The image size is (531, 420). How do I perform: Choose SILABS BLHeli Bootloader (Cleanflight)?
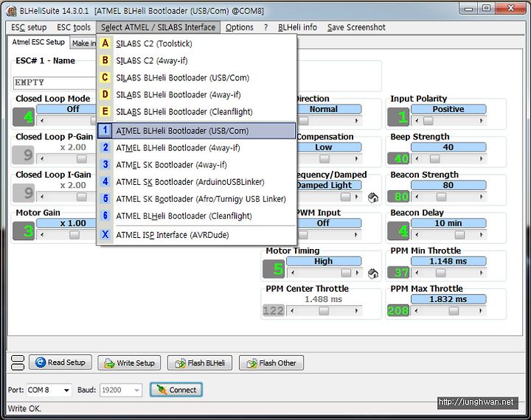tap(197, 112)
